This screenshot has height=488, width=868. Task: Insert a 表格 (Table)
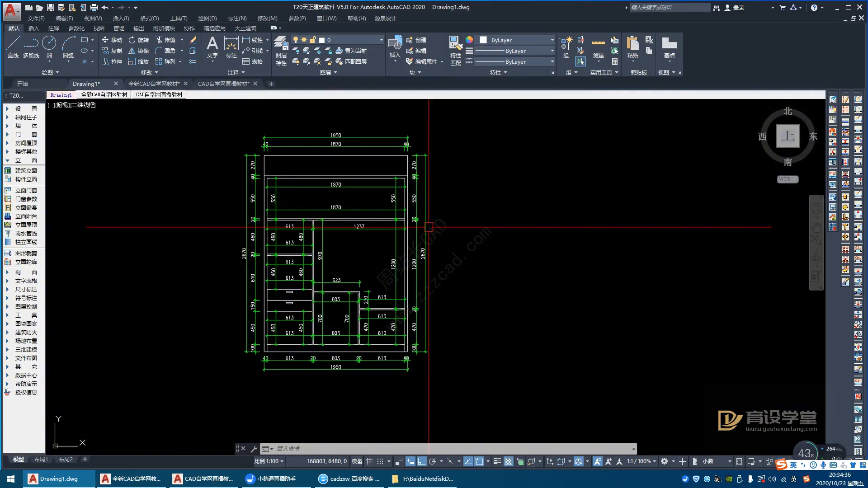click(252, 61)
